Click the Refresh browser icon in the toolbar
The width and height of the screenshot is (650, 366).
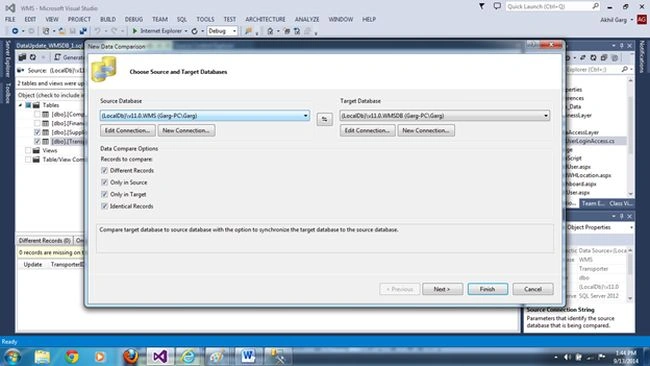pyautogui.click(x=194, y=31)
